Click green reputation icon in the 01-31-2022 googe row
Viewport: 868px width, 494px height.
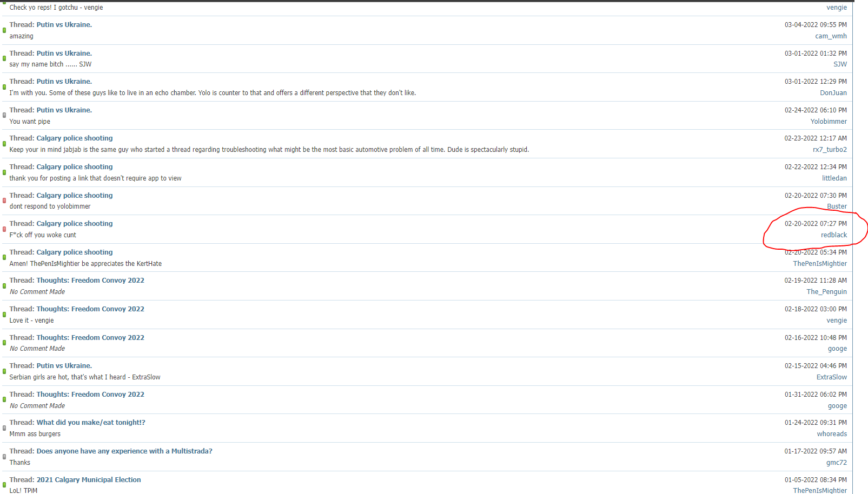(4, 400)
